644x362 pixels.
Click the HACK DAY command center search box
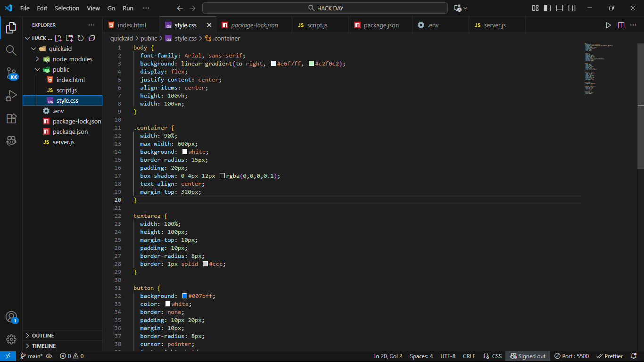tap(325, 8)
